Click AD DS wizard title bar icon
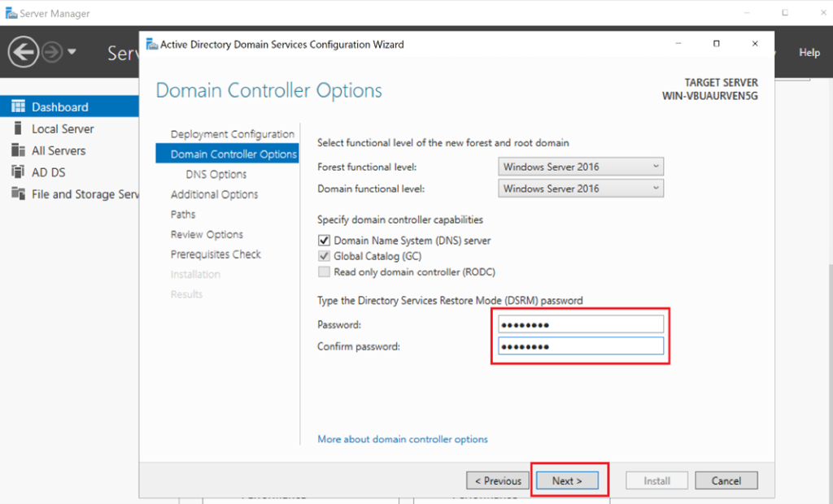The width and height of the screenshot is (833, 504). [x=152, y=44]
